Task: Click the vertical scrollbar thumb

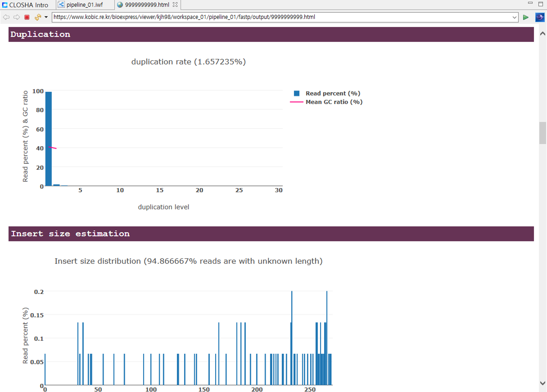Action: pos(543,133)
